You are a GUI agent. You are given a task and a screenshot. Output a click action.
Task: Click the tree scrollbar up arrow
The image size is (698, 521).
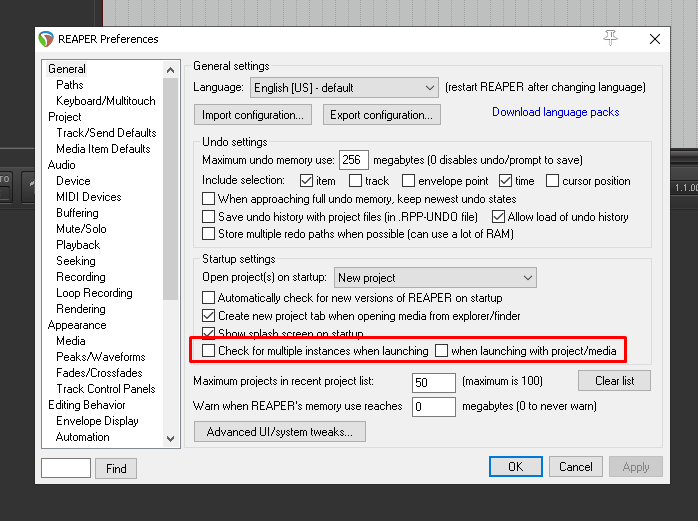pos(170,70)
